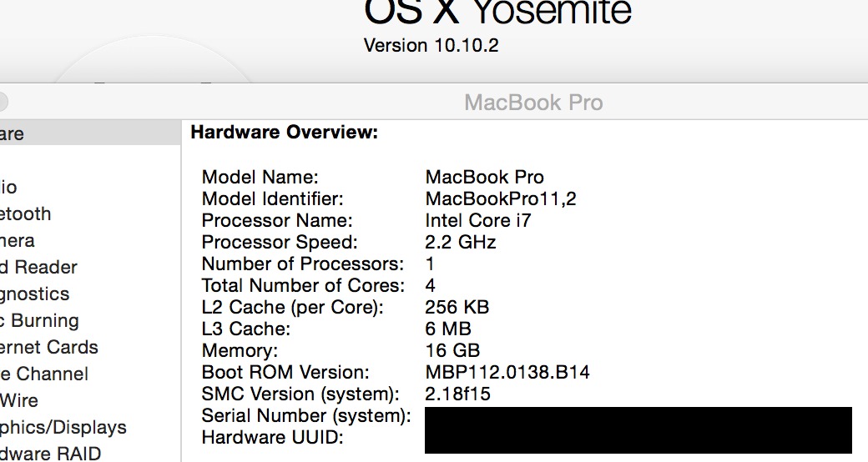Click the MacBook Pro window title bar
The image size is (868, 462).
533,103
